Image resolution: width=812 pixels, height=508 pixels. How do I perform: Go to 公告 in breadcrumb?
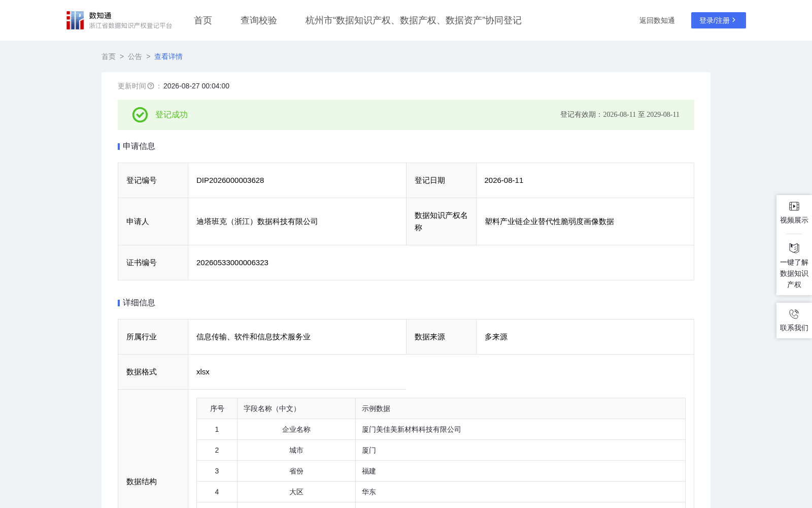135,56
